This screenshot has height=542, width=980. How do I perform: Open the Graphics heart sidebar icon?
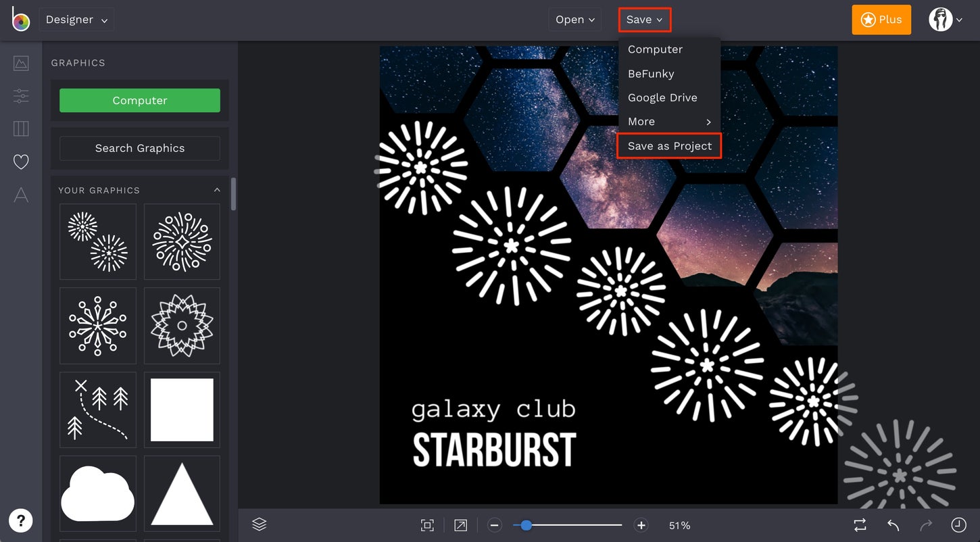click(x=21, y=162)
